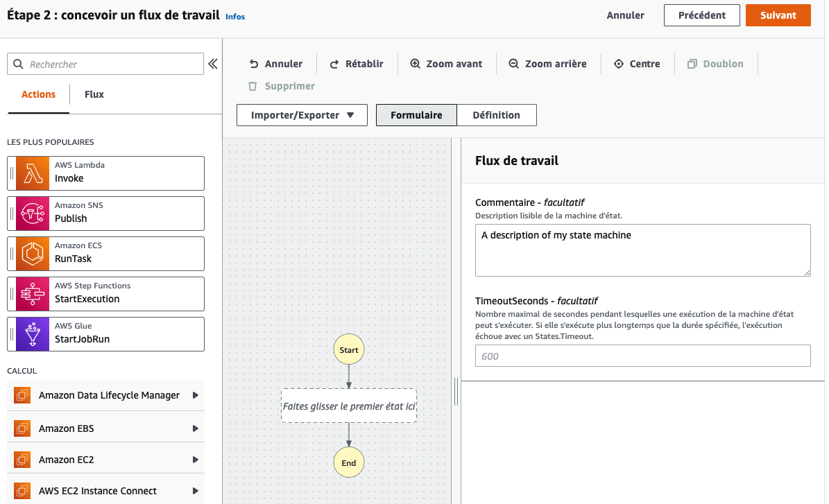
Task: Select the AWS Glue StartJobRun action
Action: tap(105, 334)
